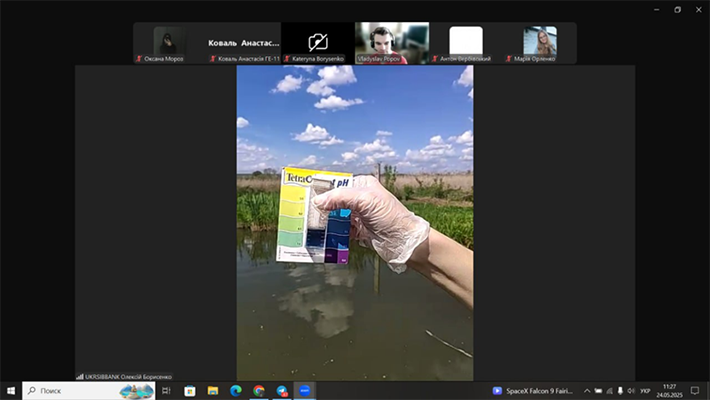
Task: Restore down the Zoom window
Action: 677,9
